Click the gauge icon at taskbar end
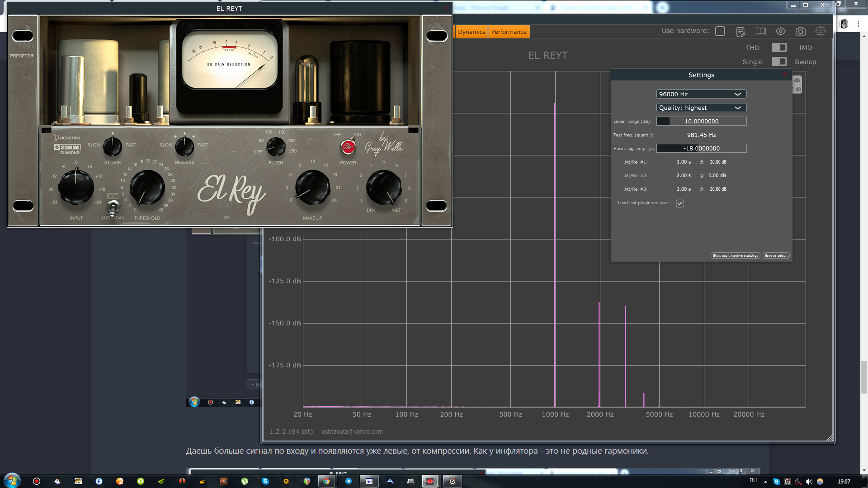The width and height of the screenshot is (868, 488). point(453,481)
